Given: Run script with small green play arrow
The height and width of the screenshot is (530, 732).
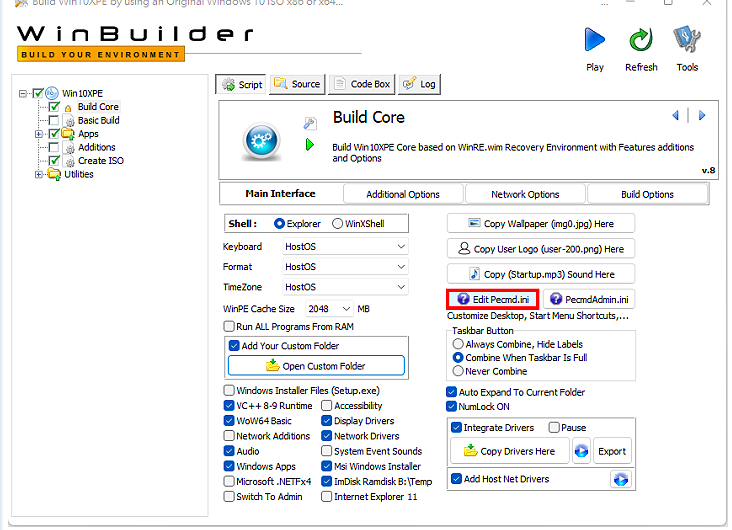Looking at the screenshot, I should pyautogui.click(x=310, y=145).
